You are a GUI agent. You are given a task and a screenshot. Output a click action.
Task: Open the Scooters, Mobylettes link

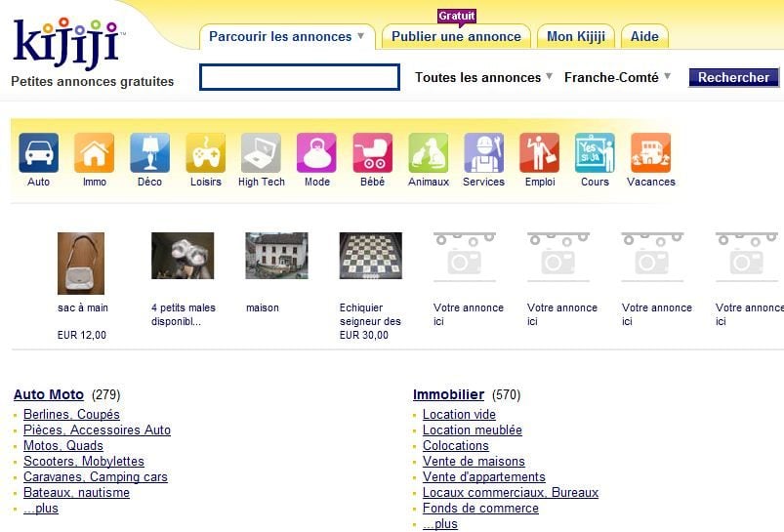(x=84, y=461)
